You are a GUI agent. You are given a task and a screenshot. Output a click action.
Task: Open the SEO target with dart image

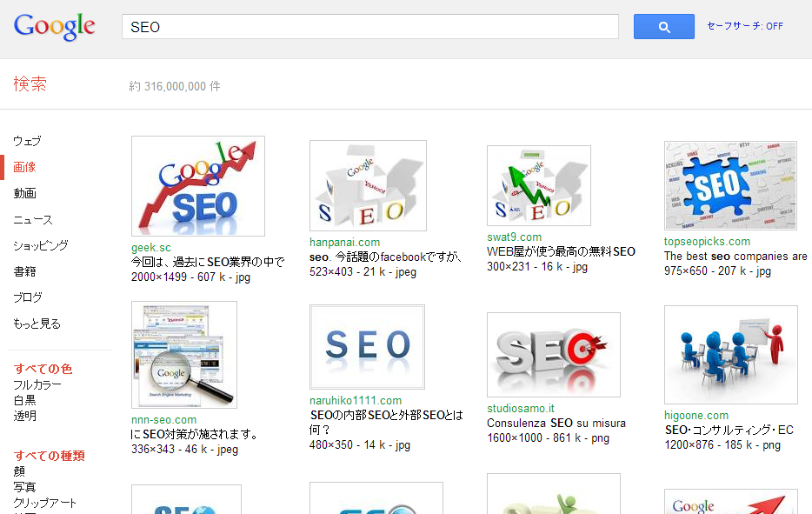click(553, 355)
